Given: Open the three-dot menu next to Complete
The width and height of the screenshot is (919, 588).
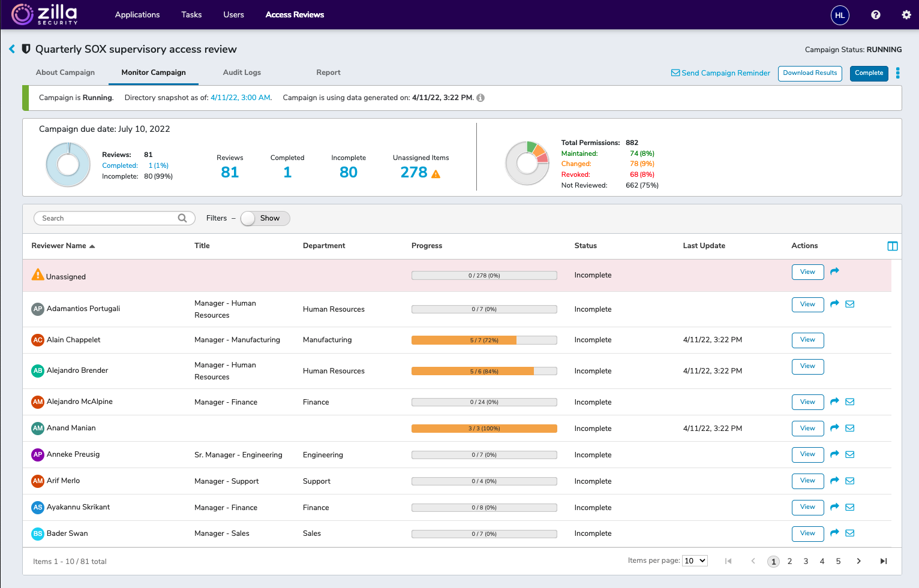Looking at the screenshot, I should pyautogui.click(x=898, y=73).
